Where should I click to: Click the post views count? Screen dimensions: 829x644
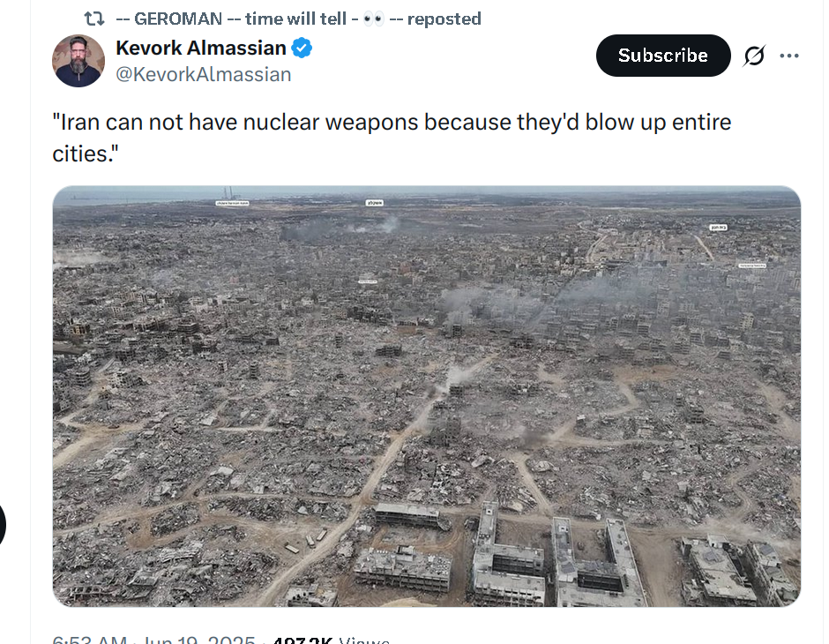click(331, 640)
